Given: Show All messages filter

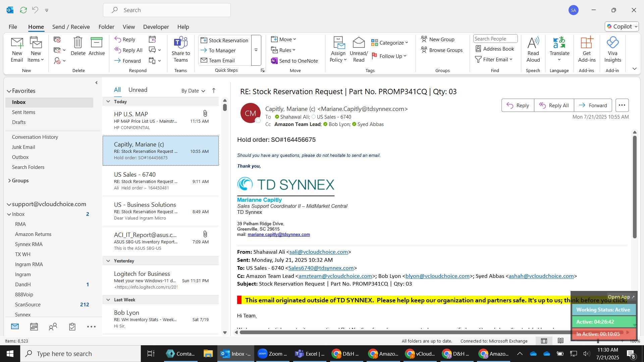Looking at the screenshot, I should click(x=117, y=90).
